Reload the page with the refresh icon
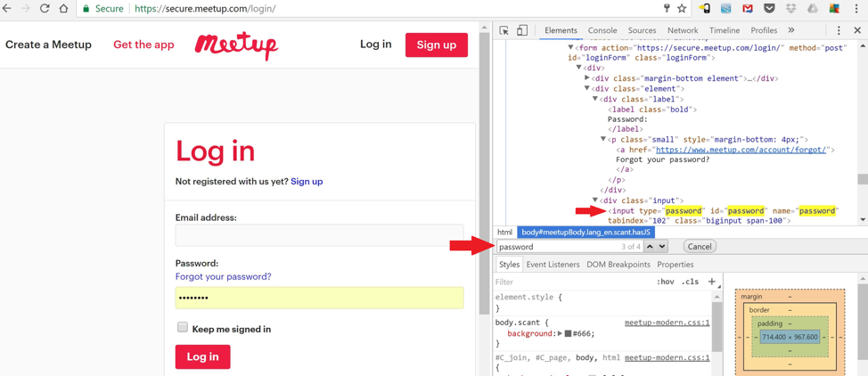The height and width of the screenshot is (376, 868). click(45, 8)
